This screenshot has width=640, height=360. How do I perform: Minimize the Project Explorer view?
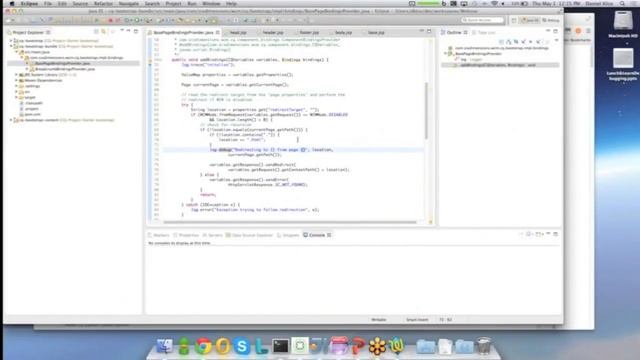[129, 31]
